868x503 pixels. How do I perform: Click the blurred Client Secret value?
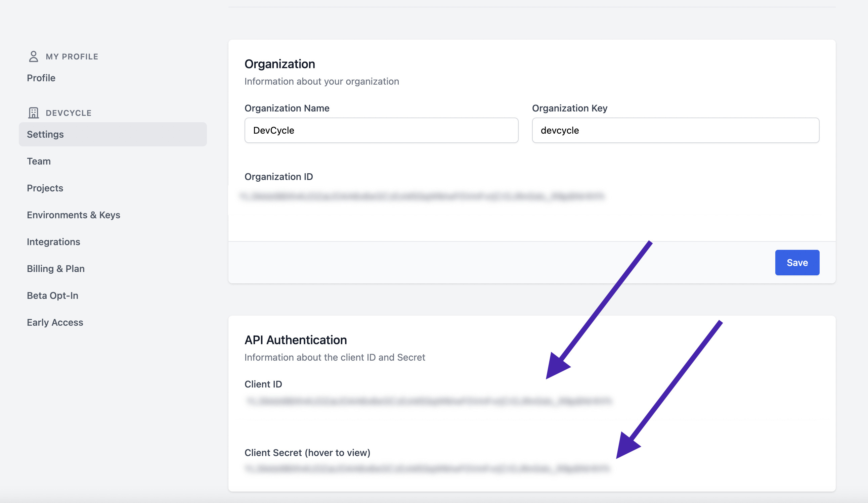coord(427,468)
